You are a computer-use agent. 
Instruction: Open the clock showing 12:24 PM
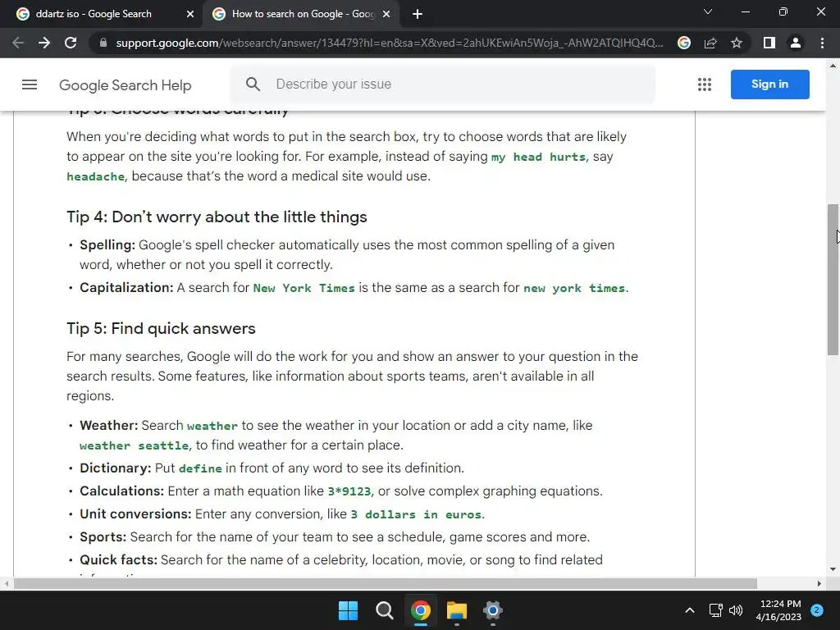coord(778,610)
